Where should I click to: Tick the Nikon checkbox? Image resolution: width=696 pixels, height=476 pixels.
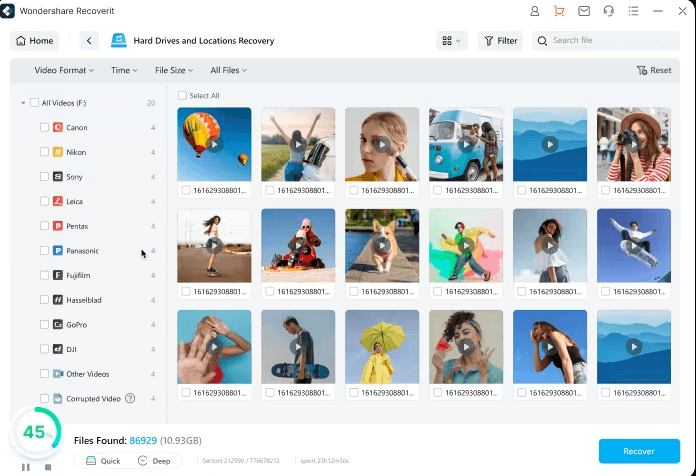[44, 152]
